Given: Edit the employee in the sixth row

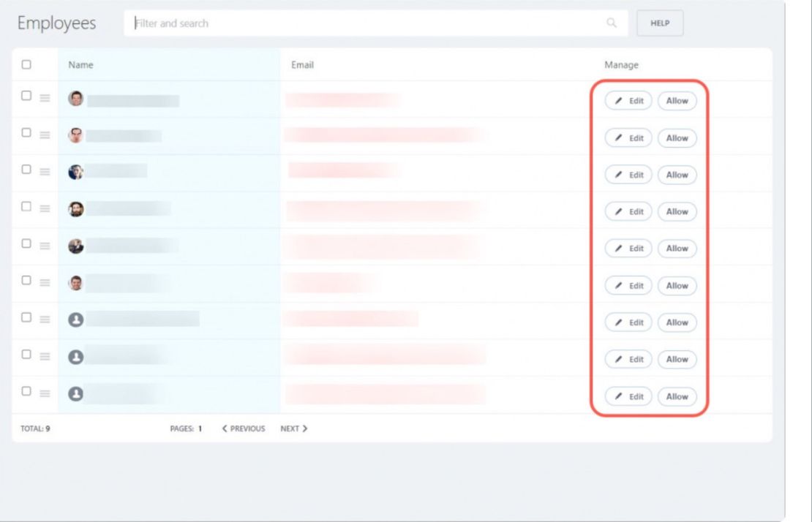Looking at the screenshot, I should 628,286.
